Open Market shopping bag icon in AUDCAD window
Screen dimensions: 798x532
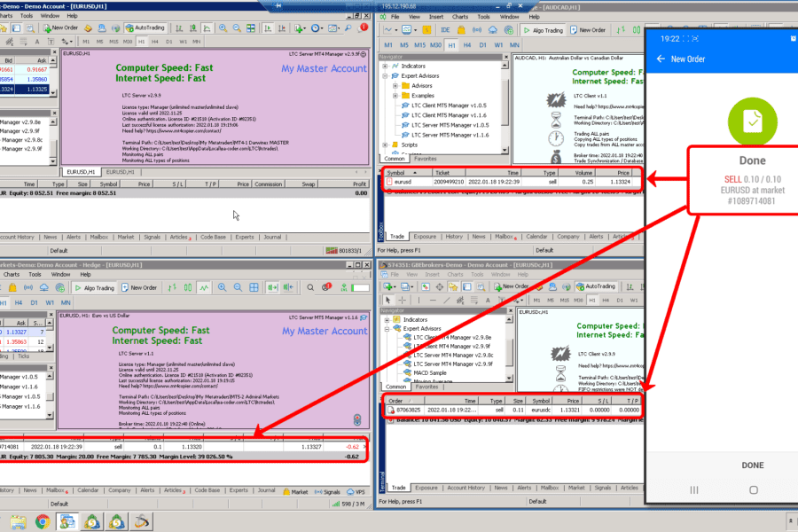tap(461, 30)
